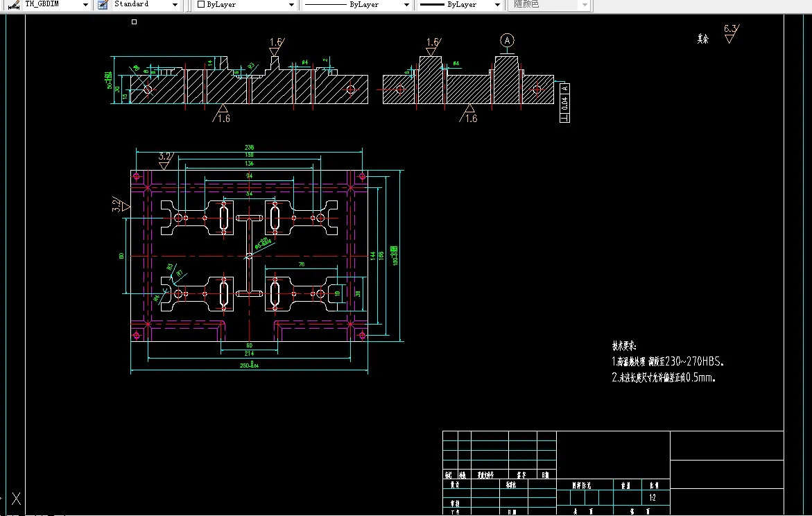The width and height of the screenshot is (812, 516).
Task: Select the 6.3 surface roughness symbol
Action: click(x=731, y=34)
